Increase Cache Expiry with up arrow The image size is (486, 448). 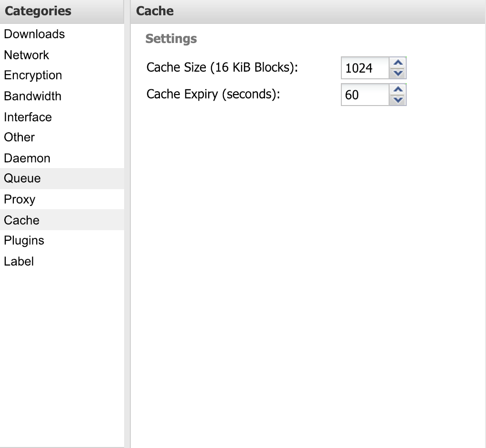(398, 90)
